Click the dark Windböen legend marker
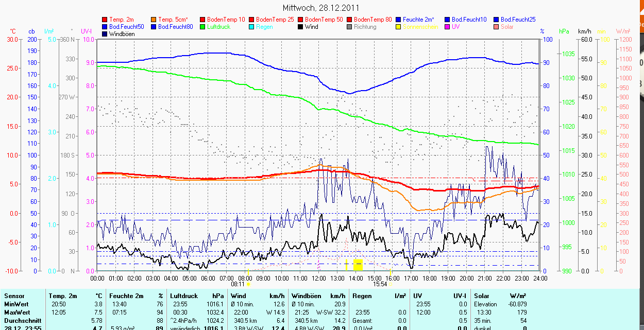Image resolution: width=644 pixels, height=330 pixels. point(105,34)
